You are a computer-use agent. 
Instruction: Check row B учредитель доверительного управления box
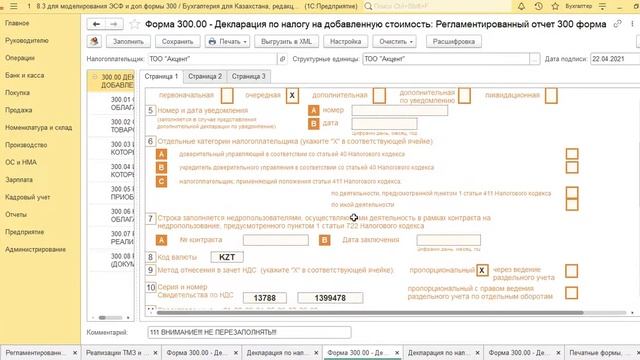point(572,167)
